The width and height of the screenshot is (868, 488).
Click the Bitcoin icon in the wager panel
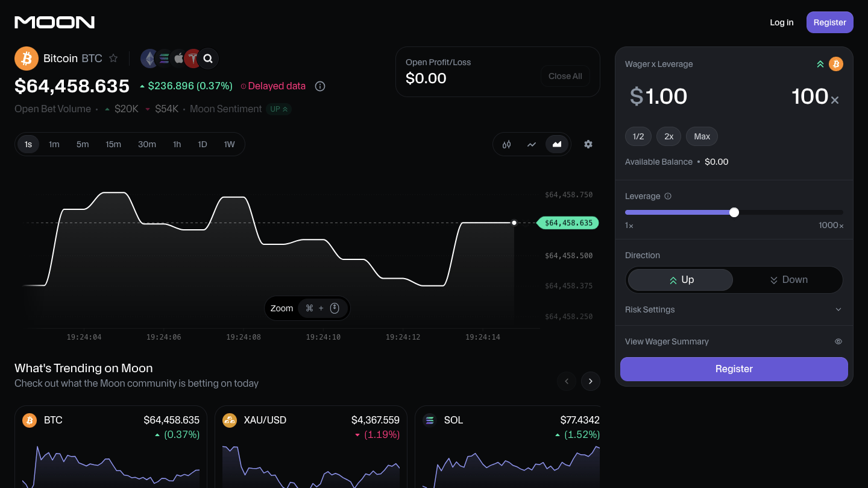(836, 64)
